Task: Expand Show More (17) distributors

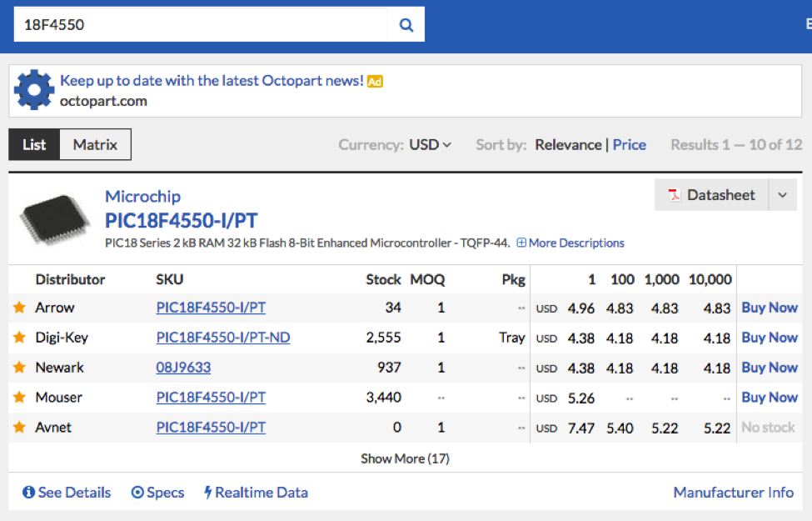Action: click(x=405, y=458)
